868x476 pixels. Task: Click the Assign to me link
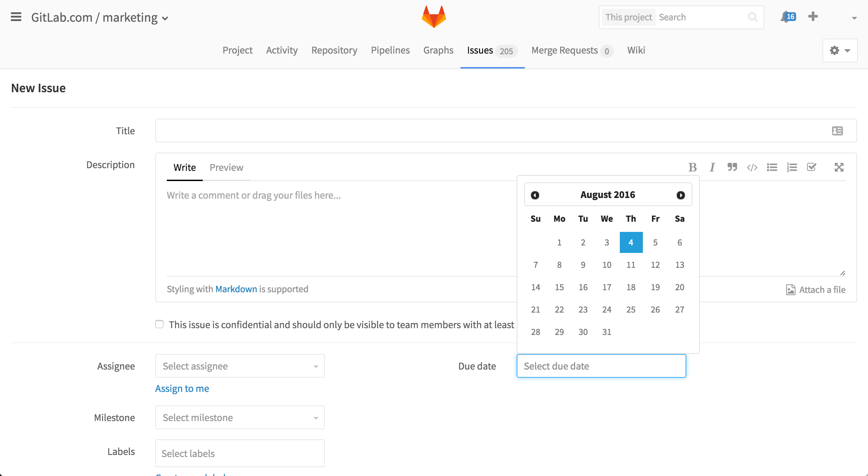182,389
